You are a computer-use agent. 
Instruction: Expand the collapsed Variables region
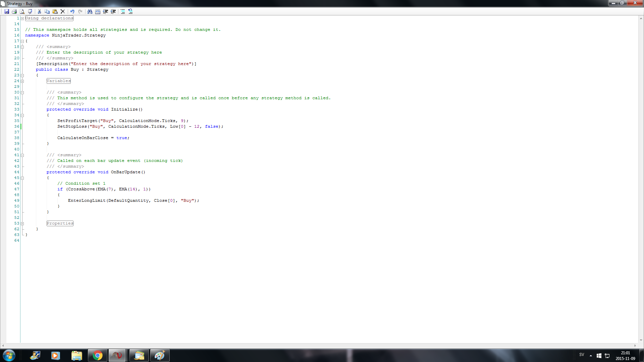(x=22, y=81)
